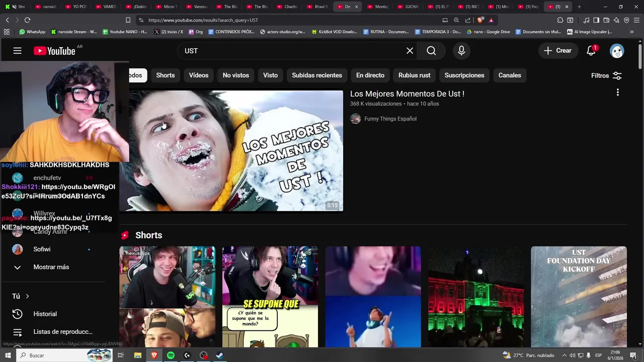The height and width of the screenshot is (362, 644).
Task: Open the Brave main menu icon
Action: point(636,20)
